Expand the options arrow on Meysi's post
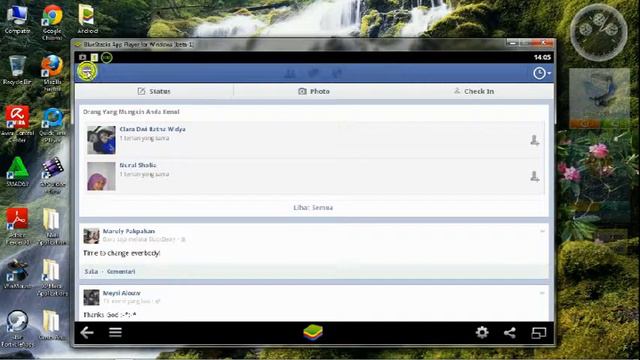Image resolution: width=640 pixels, height=360 pixels. click(x=542, y=293)
